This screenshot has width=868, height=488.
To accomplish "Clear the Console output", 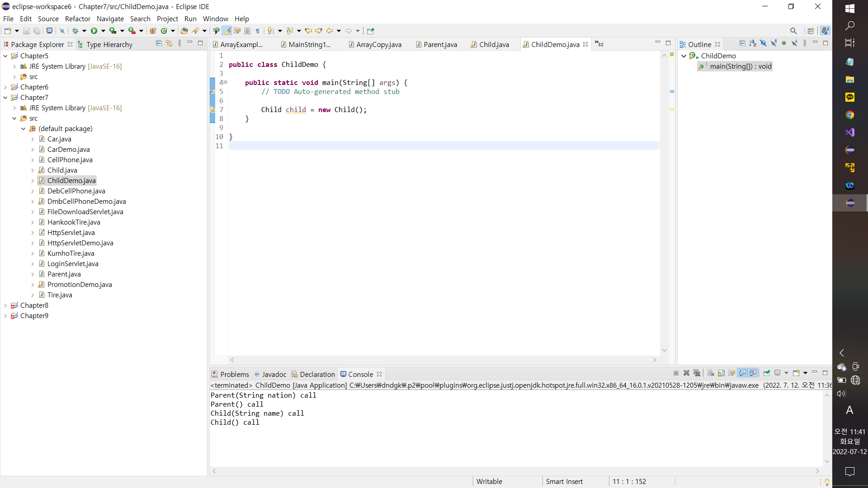I will tap(711, 373).
